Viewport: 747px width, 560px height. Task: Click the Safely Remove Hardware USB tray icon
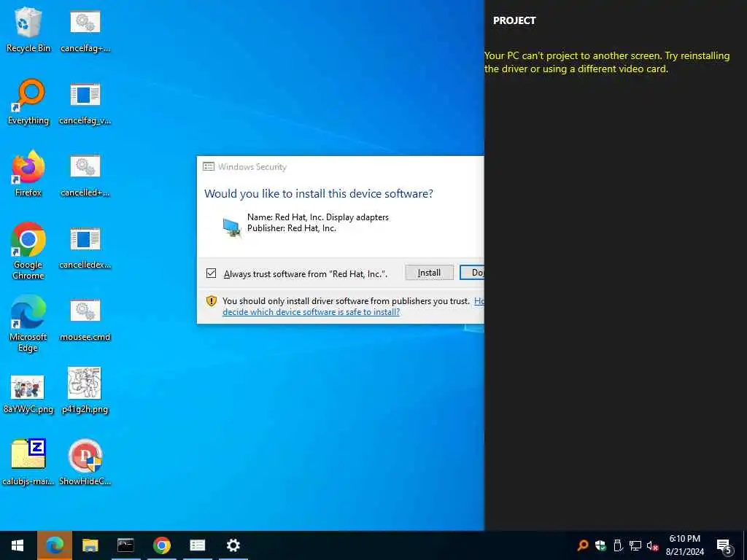click(x=618, y=545)
